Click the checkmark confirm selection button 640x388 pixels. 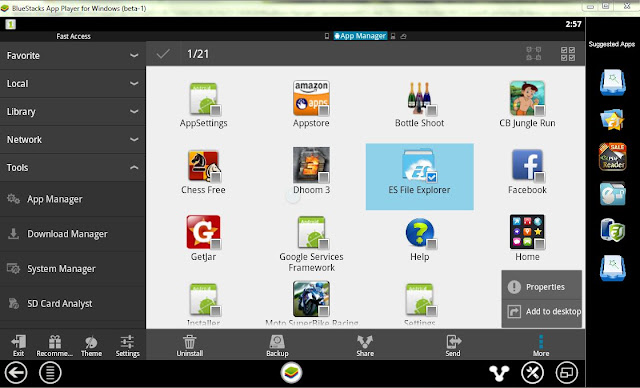click(163, 54)
